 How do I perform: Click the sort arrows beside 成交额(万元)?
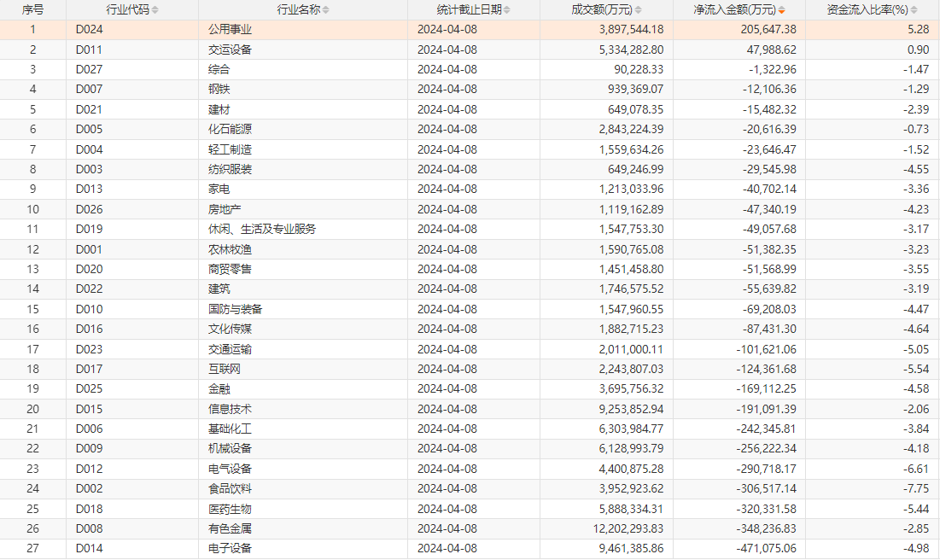[x=638, y=10]
